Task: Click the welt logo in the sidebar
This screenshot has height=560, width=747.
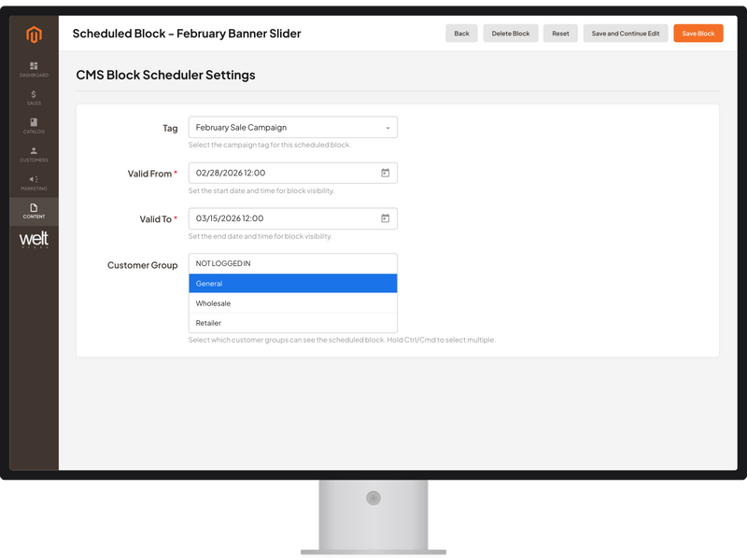Action: 35,241
